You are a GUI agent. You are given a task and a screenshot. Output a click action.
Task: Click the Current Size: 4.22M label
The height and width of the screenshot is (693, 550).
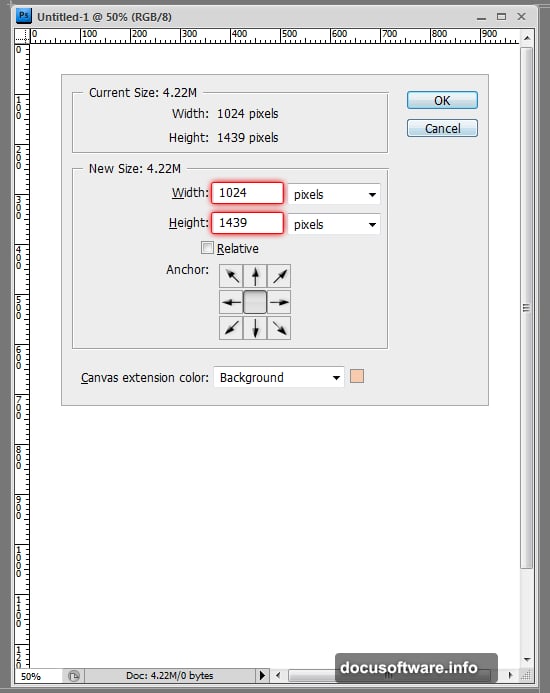(143, 93)
